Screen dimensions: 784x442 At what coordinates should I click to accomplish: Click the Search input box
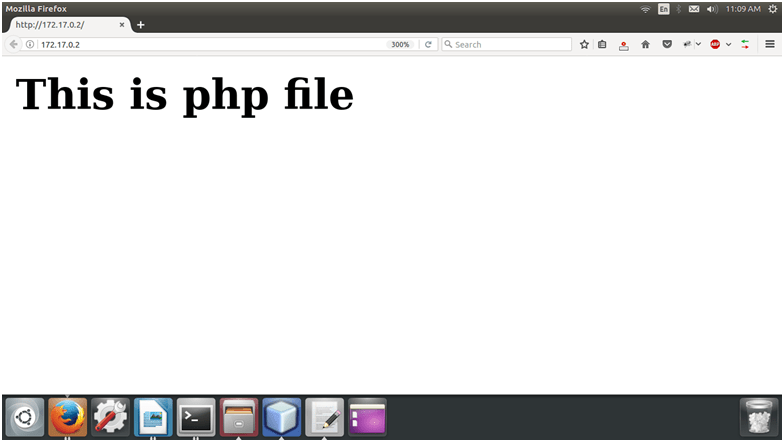pos(506,44)
